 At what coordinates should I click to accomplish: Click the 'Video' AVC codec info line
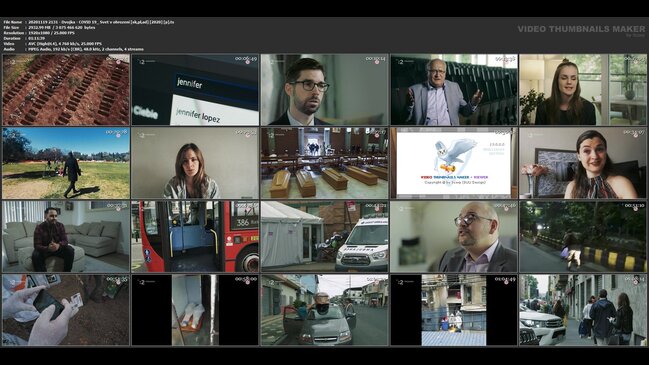click(x=53, y=43)
